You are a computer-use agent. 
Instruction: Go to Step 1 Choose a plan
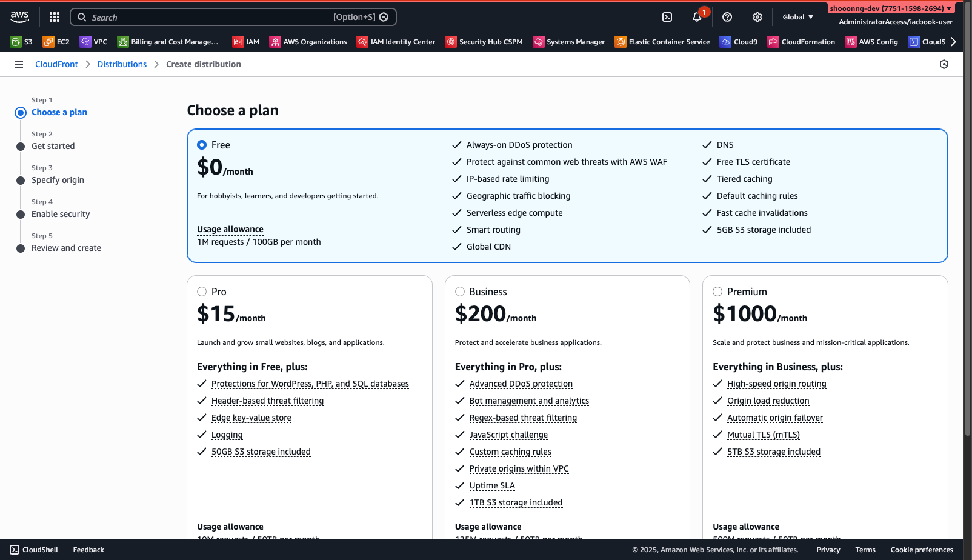pos(59,112)
